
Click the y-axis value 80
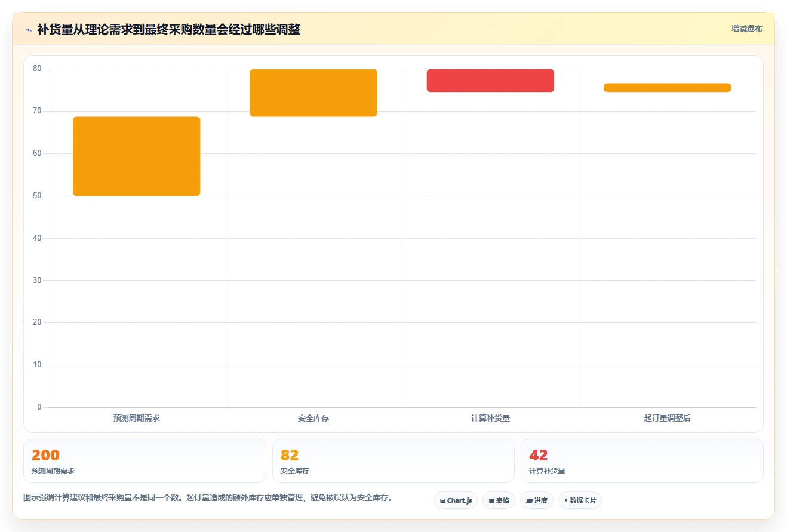click(37, 69)
